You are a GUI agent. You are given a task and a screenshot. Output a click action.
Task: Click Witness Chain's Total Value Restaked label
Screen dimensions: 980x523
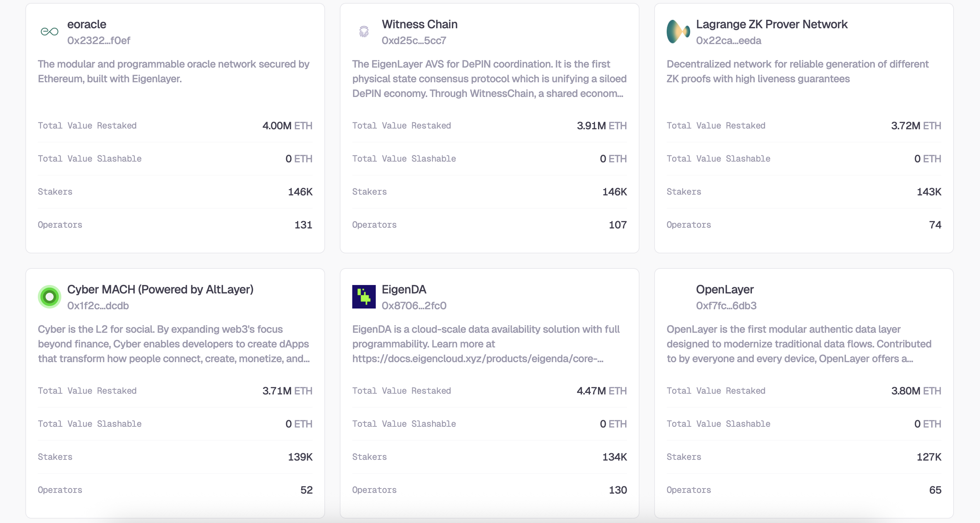402,126
